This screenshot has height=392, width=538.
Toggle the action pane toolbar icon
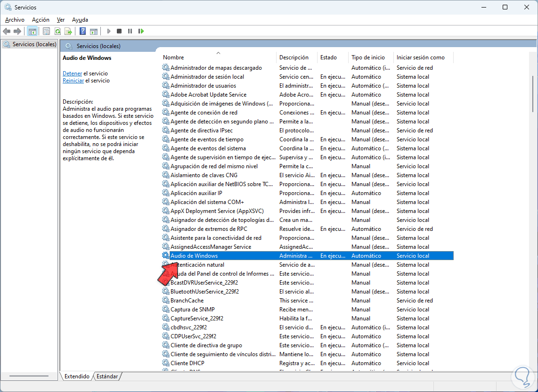[x=94, y=31]
